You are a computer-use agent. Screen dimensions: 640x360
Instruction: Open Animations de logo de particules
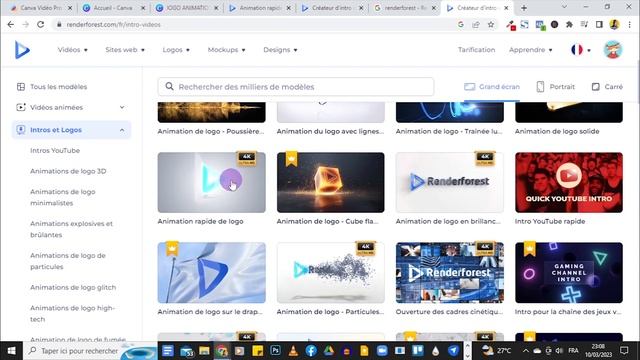(67, 261)
